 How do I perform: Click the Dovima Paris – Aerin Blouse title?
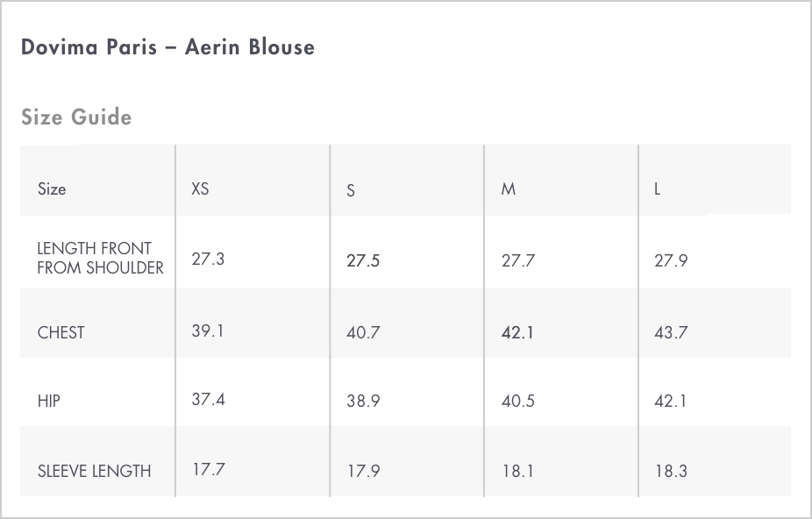167,47
